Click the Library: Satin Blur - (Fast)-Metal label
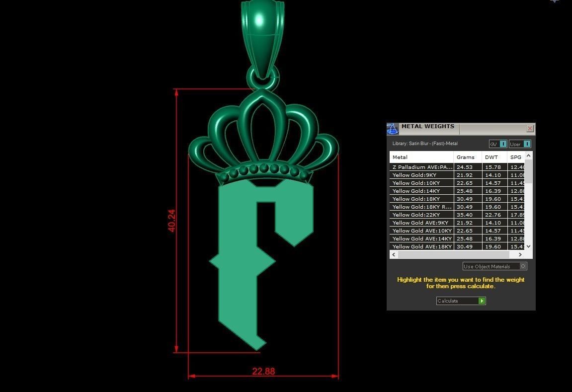 [425, 144]
